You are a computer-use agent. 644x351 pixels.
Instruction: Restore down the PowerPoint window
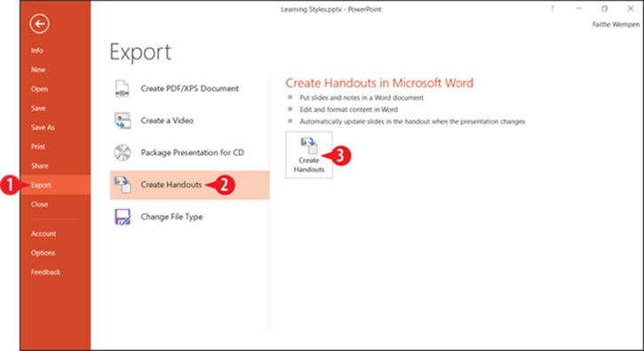tap(605, 9)
